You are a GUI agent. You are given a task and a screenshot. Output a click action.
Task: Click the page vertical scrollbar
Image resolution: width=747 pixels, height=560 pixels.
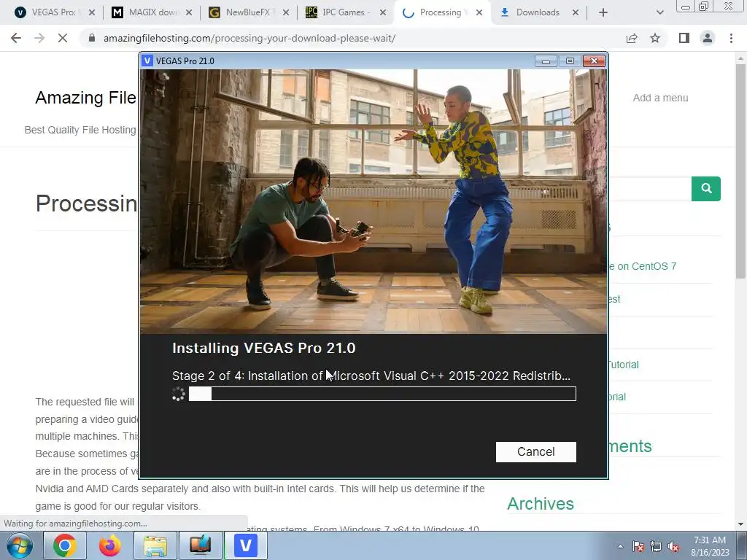pyautogui.click(x=740, y=171)
